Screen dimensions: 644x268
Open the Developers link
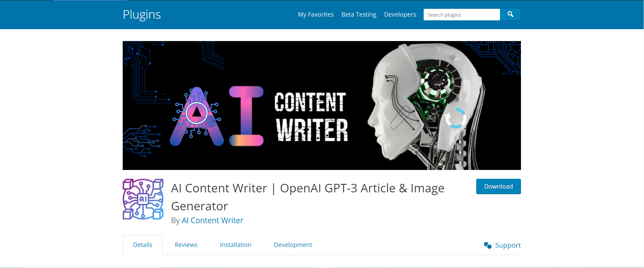click(x=400, y=15)
